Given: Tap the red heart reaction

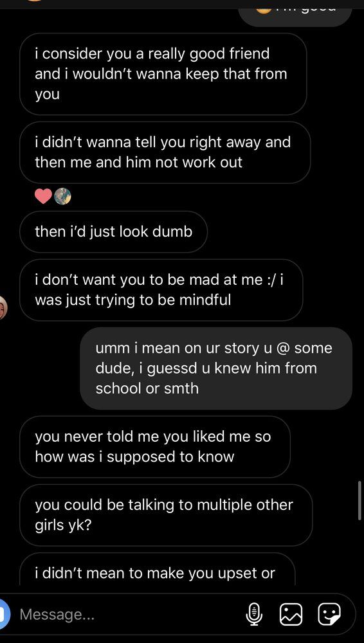Looking at the screenshot, I should (44, 196).
